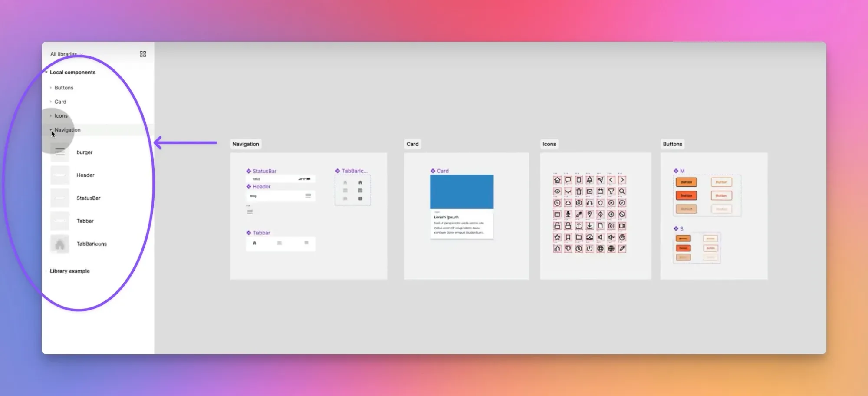Image resolution: width=868 pixels, height=396 pixels.
Task: Click the grid view icon in assets panel
Action: tap(143, 54)
